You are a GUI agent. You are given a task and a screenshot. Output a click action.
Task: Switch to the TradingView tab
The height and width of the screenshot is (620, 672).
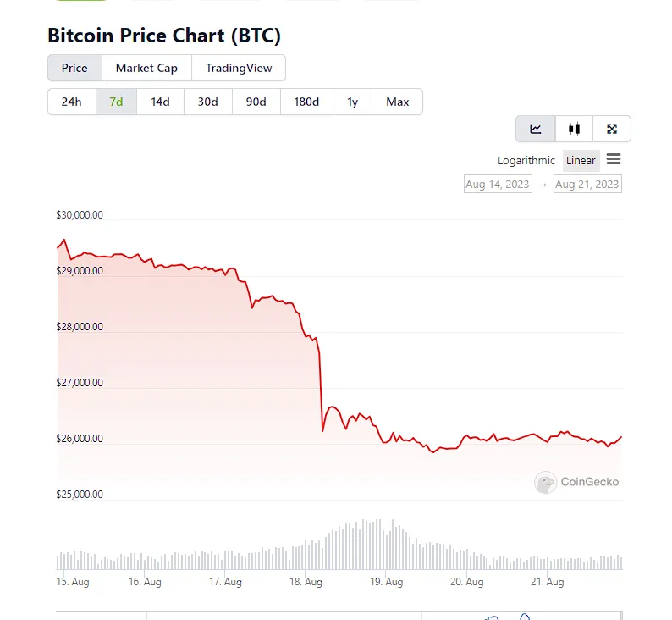tap(239, 68)
